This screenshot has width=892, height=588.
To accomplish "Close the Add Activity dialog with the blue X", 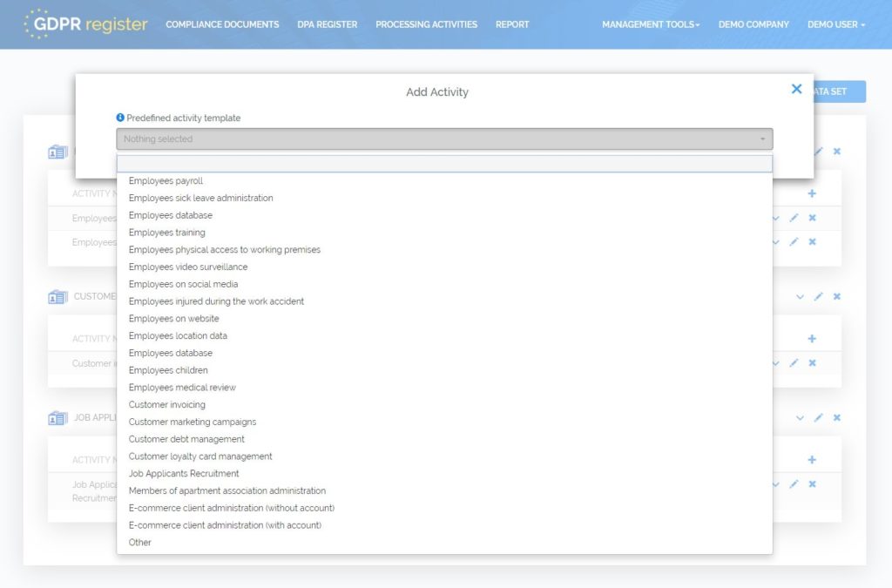I will [796, 89].
